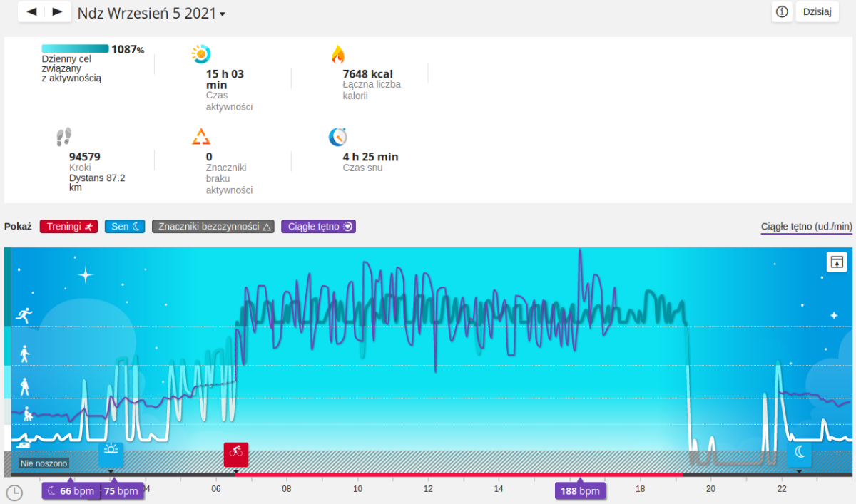The image size is (856, 504).
Task: Toggle Znaczniki bezczynności filter
Action: [x=213, y=227]
